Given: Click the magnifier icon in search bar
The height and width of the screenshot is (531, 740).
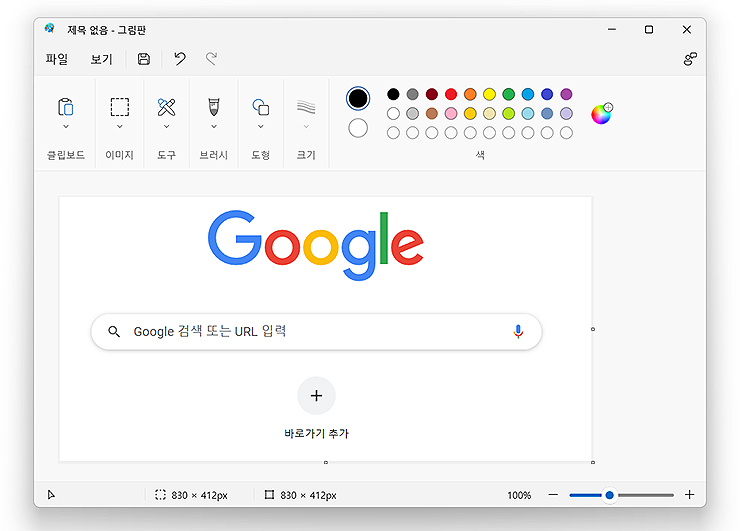Looking at the screenshot, I should point(114,331).
